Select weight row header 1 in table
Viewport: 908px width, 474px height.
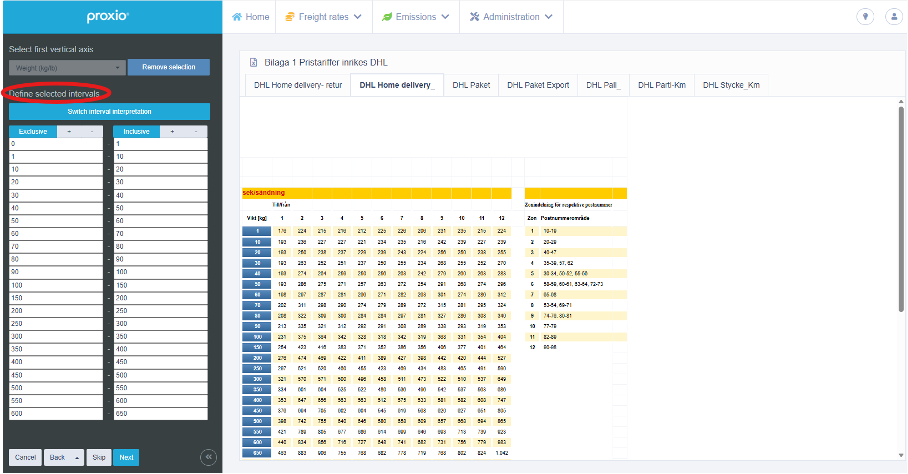point(257,231)
